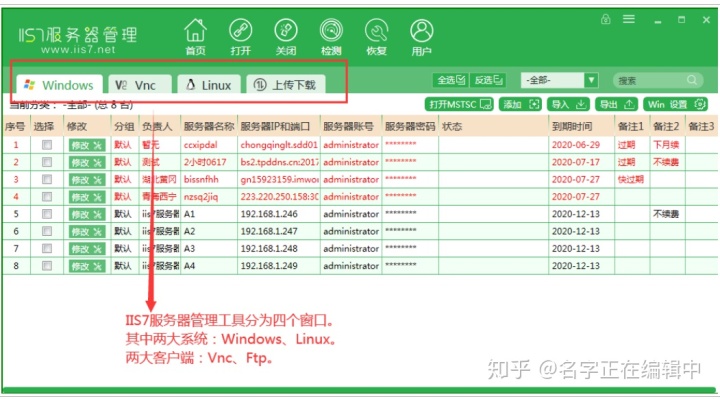Open the 用户 user icon
Screen dimensions: 720x399
422,37
